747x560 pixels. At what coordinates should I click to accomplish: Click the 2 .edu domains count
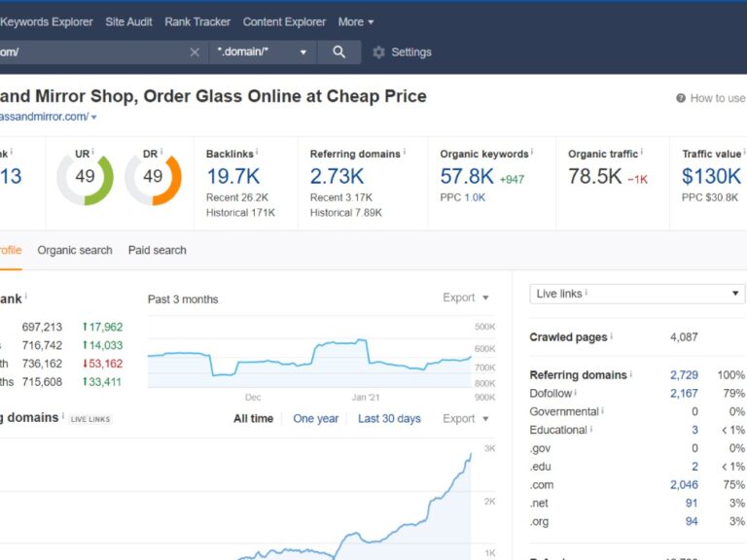tap(694, 467)
